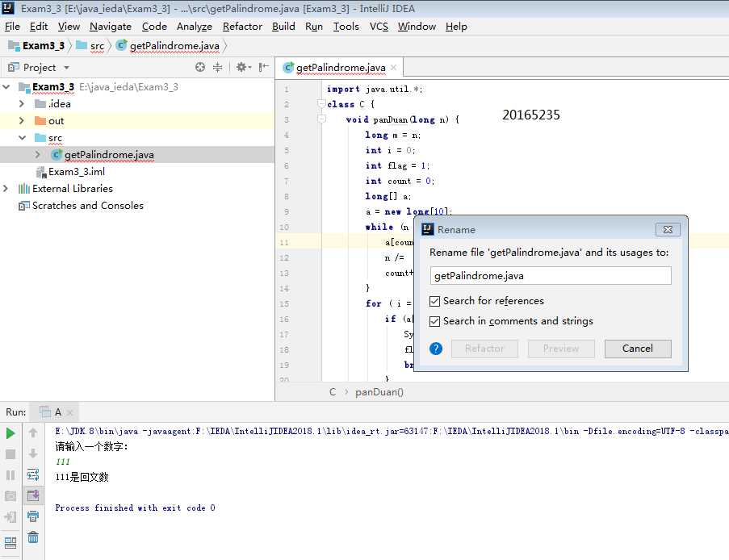
Task: Select Exam3_3.iml in project tree
Action: tap(76, 172)
